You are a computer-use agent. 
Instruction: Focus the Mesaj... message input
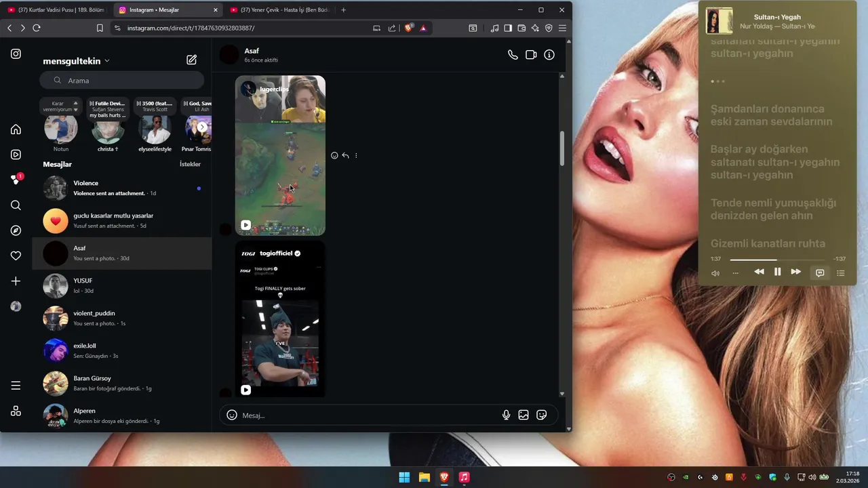click(370, 415)
